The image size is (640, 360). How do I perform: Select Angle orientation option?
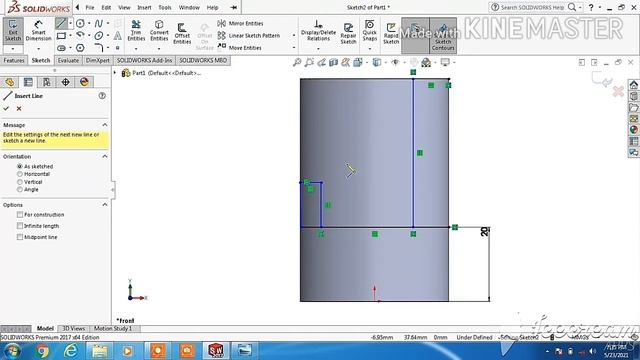[20, 189]
